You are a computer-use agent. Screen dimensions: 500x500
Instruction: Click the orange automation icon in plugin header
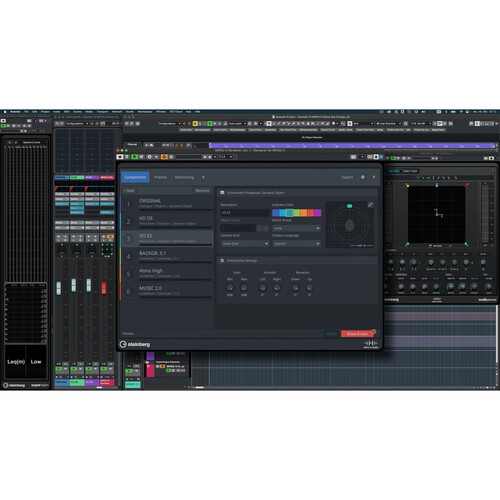point(164,157)
